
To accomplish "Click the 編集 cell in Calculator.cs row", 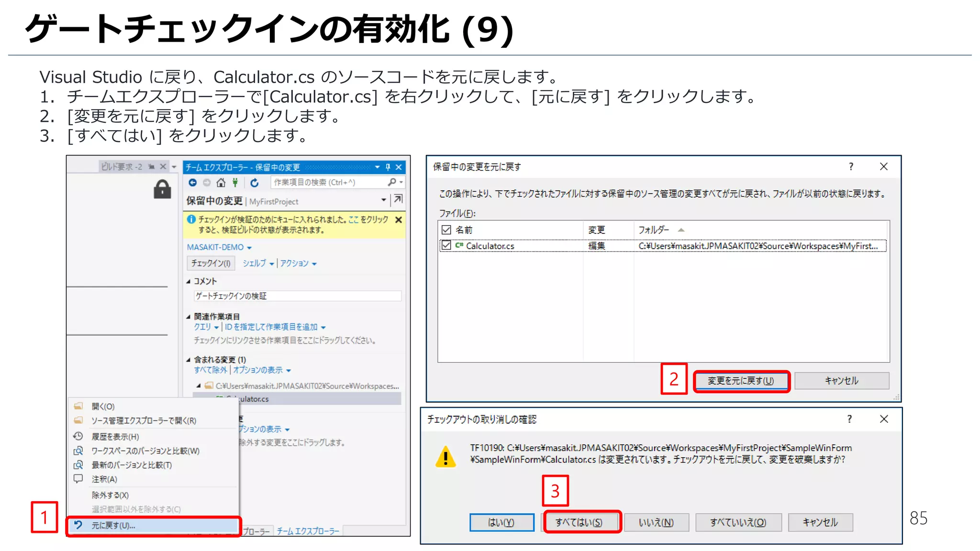I will [x=597, y=246].
